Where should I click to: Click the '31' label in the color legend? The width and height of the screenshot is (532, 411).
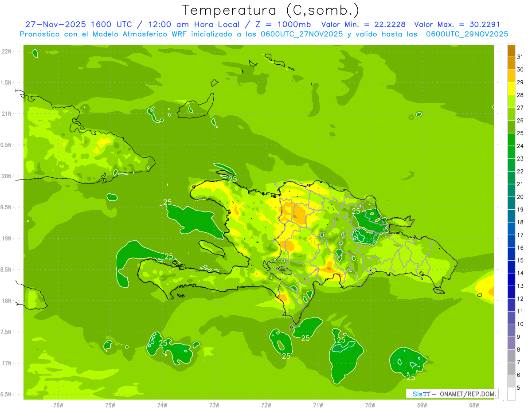point(520,57)
